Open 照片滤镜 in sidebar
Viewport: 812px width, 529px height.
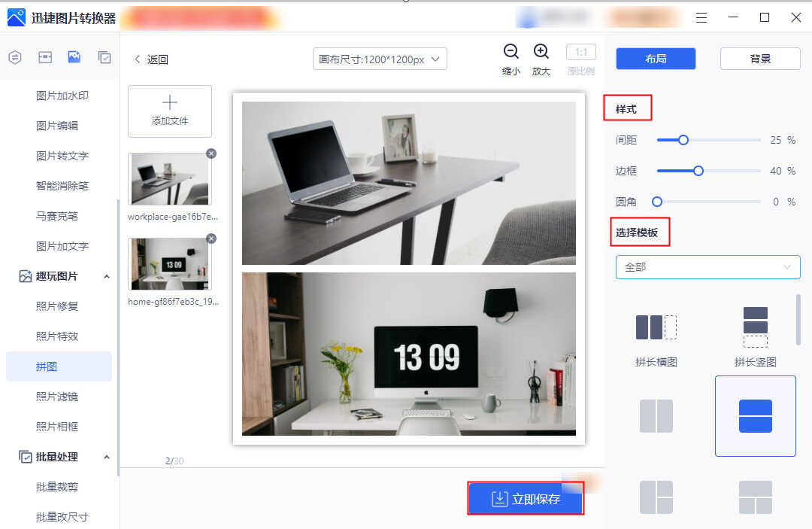coord(57,397)
